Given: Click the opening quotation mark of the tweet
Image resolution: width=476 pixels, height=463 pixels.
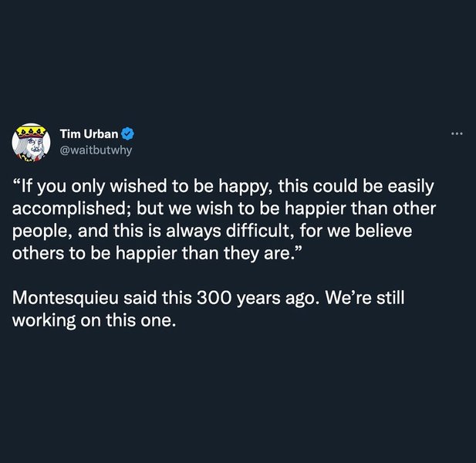Looking at the screenshot, I should click(x=17, y=187).
